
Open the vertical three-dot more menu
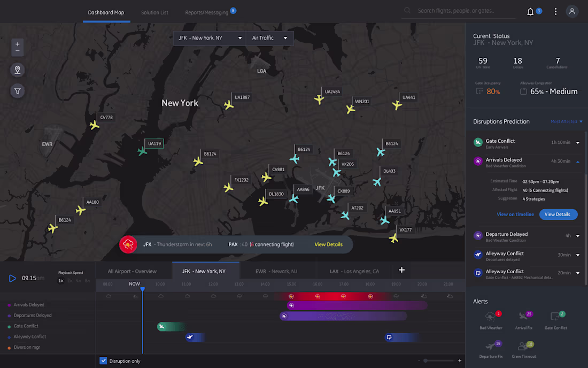(x=555, y=12)
